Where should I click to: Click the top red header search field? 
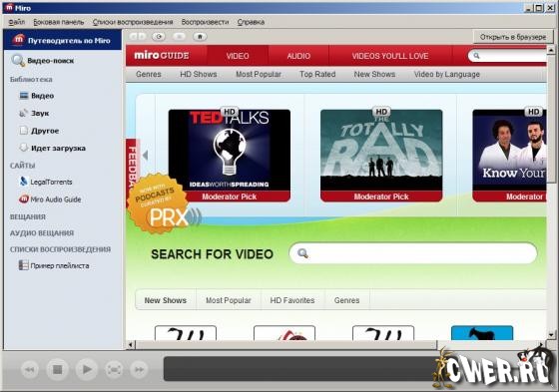click(x=507, y=56)
